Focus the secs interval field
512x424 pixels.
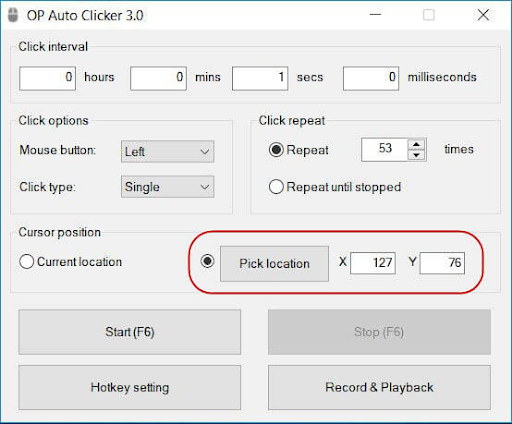pos(260,78)
